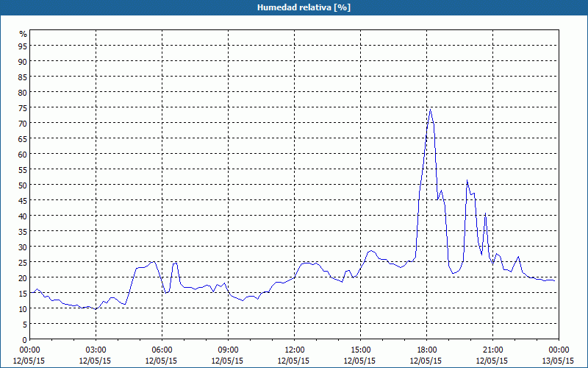Viewport: 588px width, 368px height.
Task: Click the y-axis label 90
Action: pyautogui.click(x=23, y=61)
